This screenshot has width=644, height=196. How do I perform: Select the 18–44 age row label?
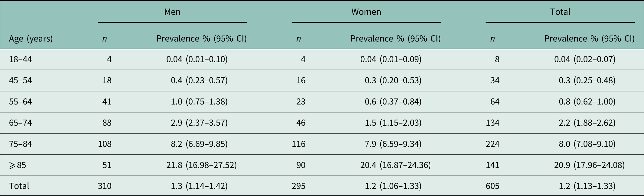pyautogui.click(x=21, y=59)
